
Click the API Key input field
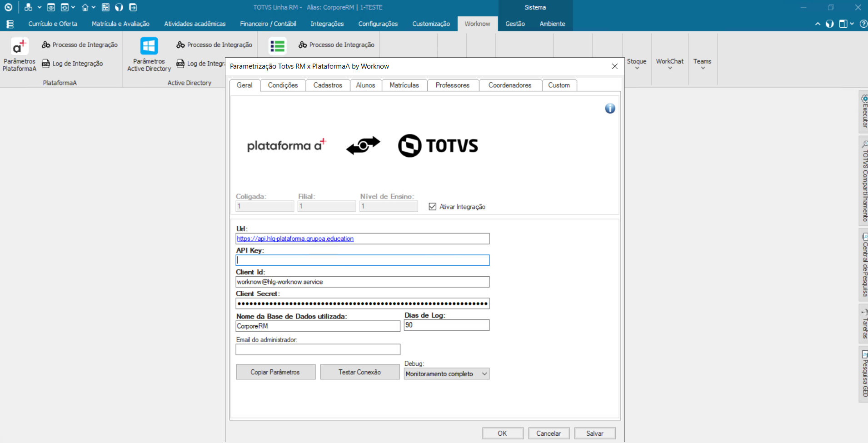coord(362,260)
